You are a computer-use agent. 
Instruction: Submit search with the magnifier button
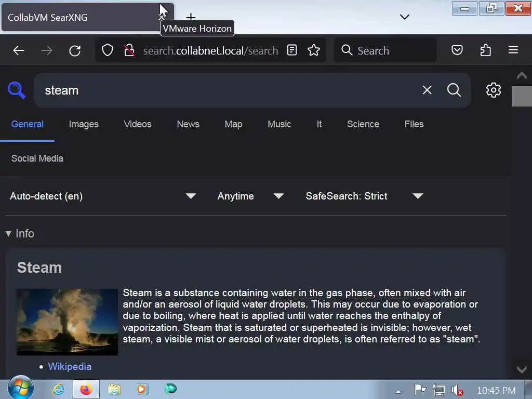click(454, 90)
